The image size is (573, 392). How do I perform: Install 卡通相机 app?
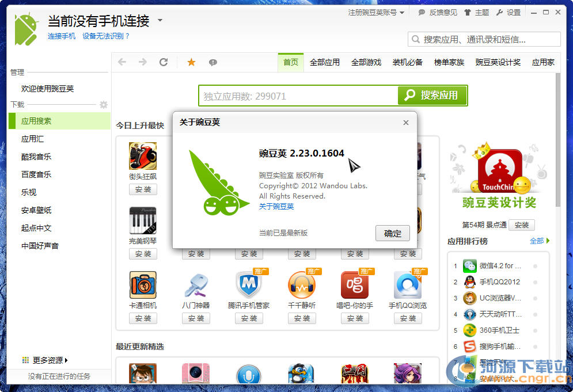tap(143, 318)
